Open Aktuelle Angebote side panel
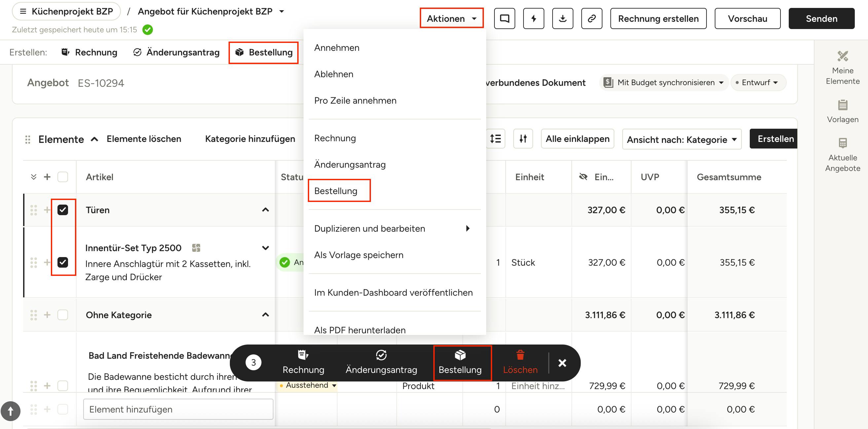The width and height of the screenshot is (868, 429). tap(842, 155)
